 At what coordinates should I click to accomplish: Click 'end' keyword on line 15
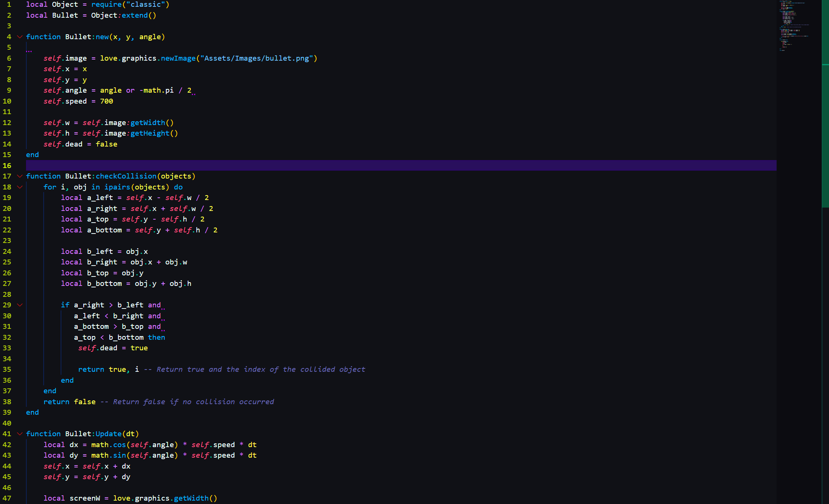tap(32, 155)
